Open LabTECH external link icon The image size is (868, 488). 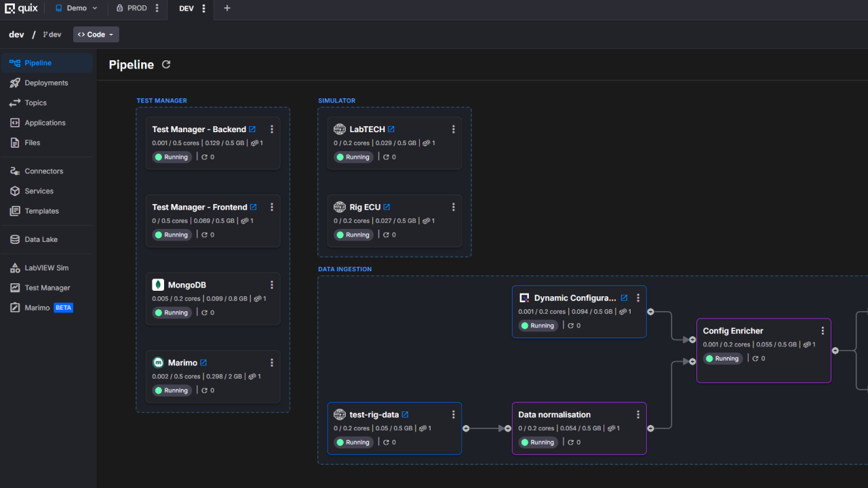coord(391,129)
